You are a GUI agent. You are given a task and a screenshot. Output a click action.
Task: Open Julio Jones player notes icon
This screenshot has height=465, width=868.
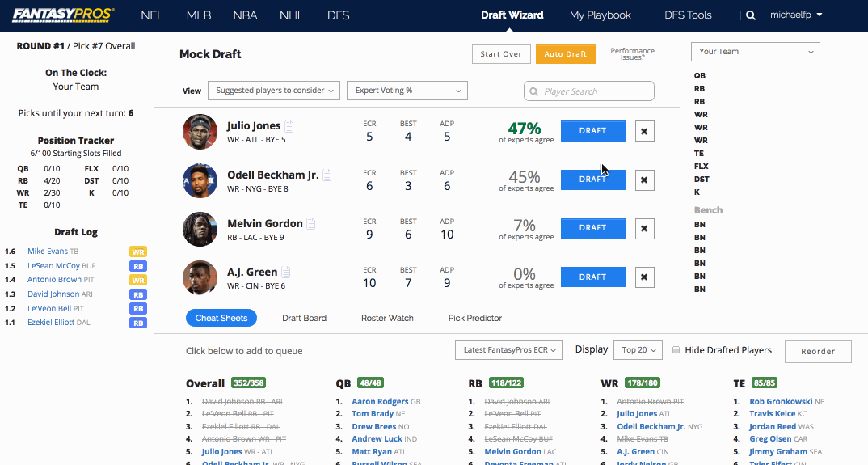(x=289, y=126)
